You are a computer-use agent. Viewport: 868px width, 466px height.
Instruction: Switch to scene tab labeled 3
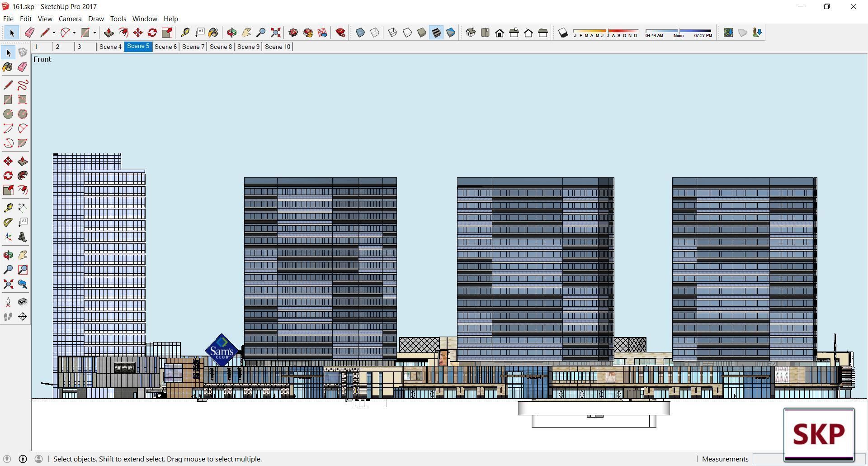85,47
